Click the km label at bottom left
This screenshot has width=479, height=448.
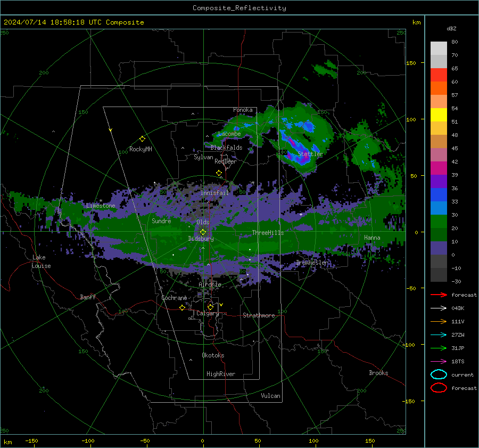7,442
